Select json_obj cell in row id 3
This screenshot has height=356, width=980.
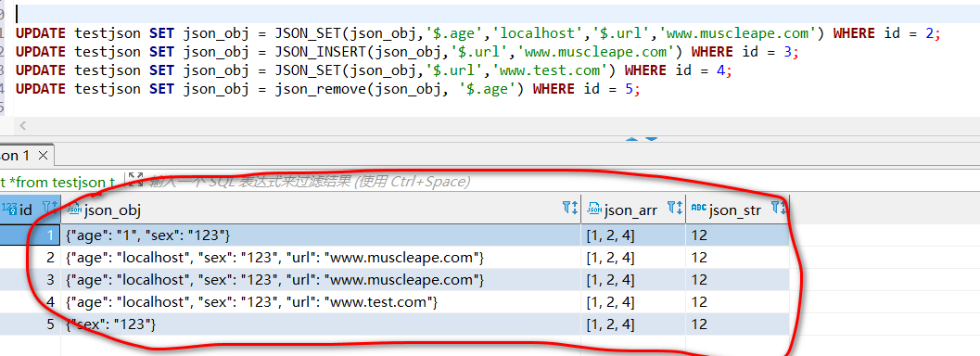321,280
